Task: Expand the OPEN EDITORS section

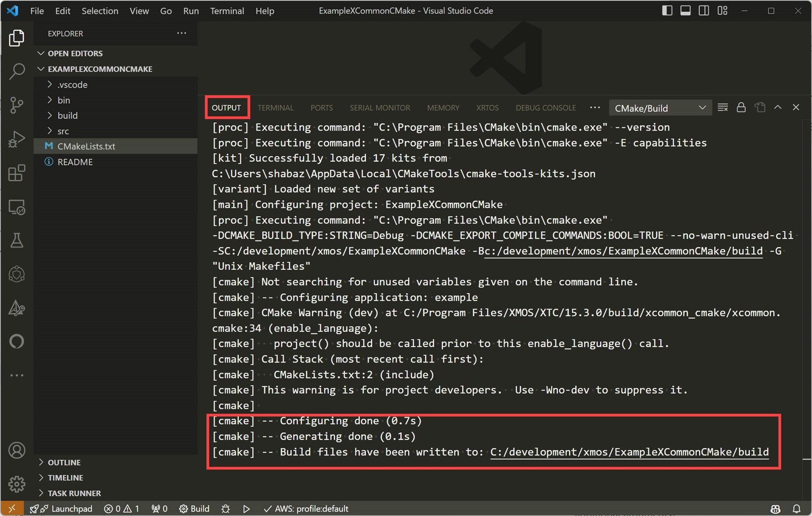Action: pos(116,53)
